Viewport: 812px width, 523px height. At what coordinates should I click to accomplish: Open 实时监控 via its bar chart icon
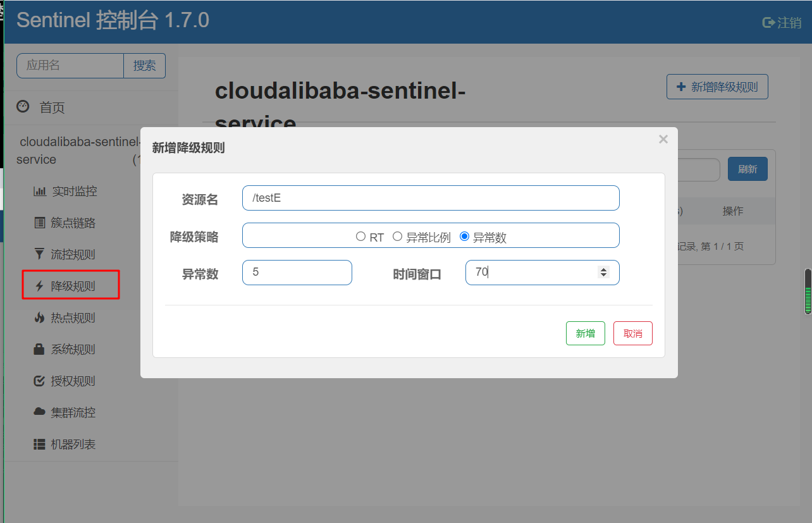click(40, 191)
